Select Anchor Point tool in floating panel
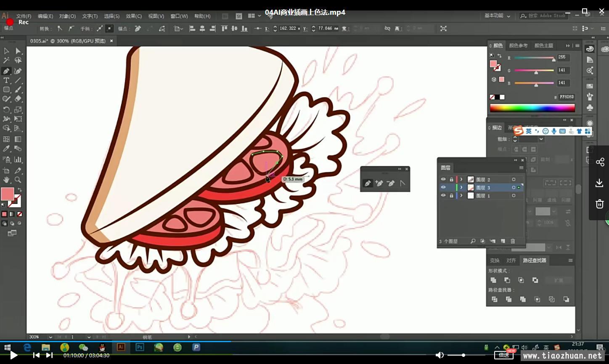Image resolution: width=609 pixels, height=364 pixels. [402, 183]
